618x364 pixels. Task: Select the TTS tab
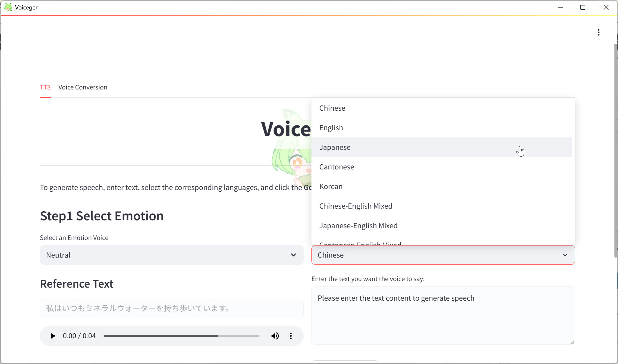[x=45, y=87]
